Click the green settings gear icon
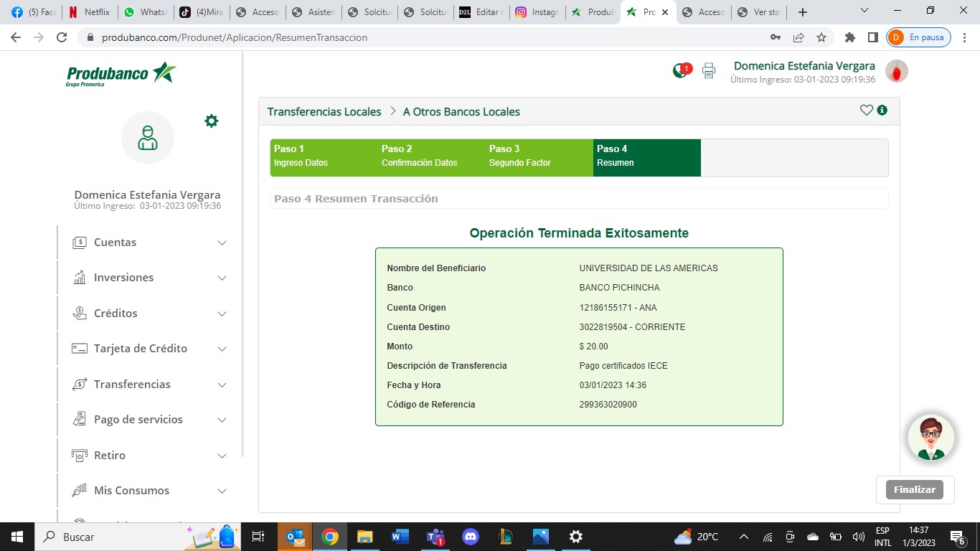The height and width of the screenshot is (551, 980). [x=211, y=121]
